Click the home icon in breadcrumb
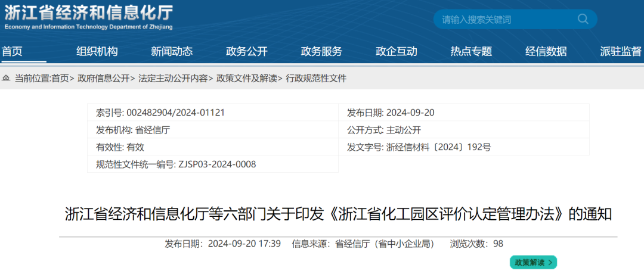 pos(7,78)
